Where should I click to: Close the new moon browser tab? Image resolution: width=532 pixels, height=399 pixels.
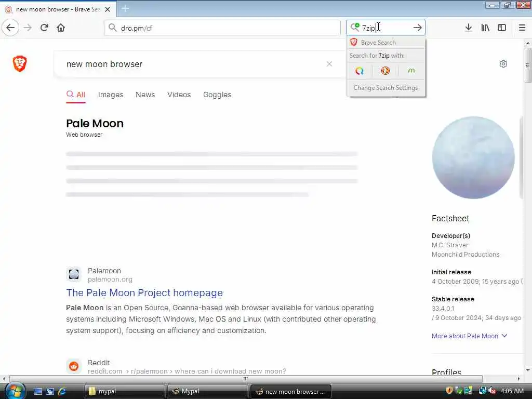(108, 9)
